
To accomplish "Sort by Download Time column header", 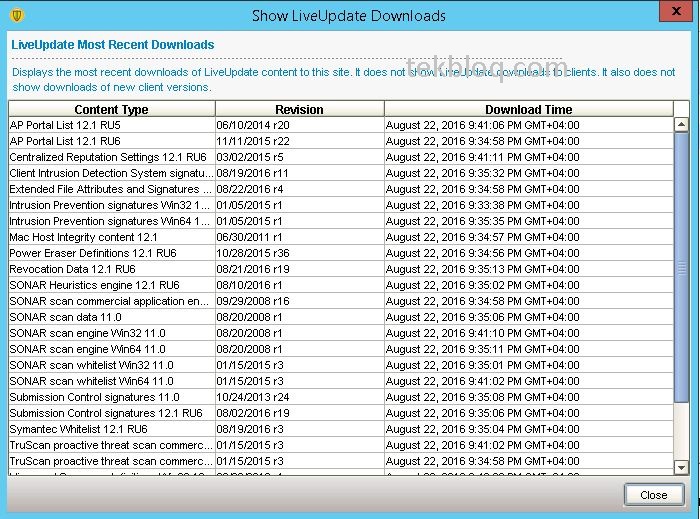I will point(529,109).
